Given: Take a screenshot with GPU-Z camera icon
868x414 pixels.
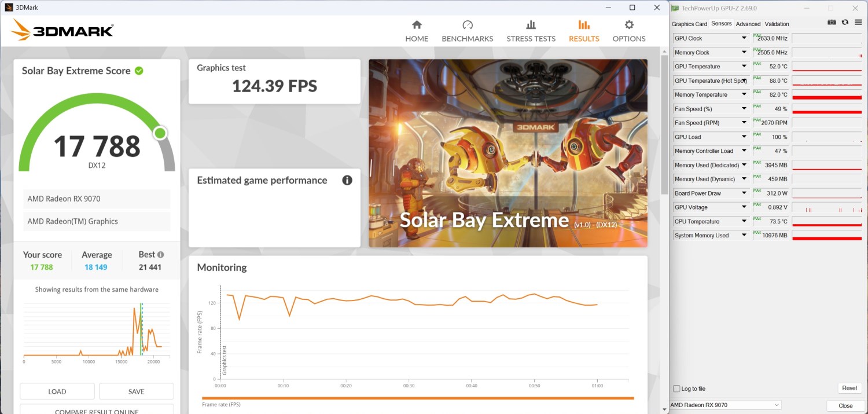Looking at the screenshot, I should (832, 23).
